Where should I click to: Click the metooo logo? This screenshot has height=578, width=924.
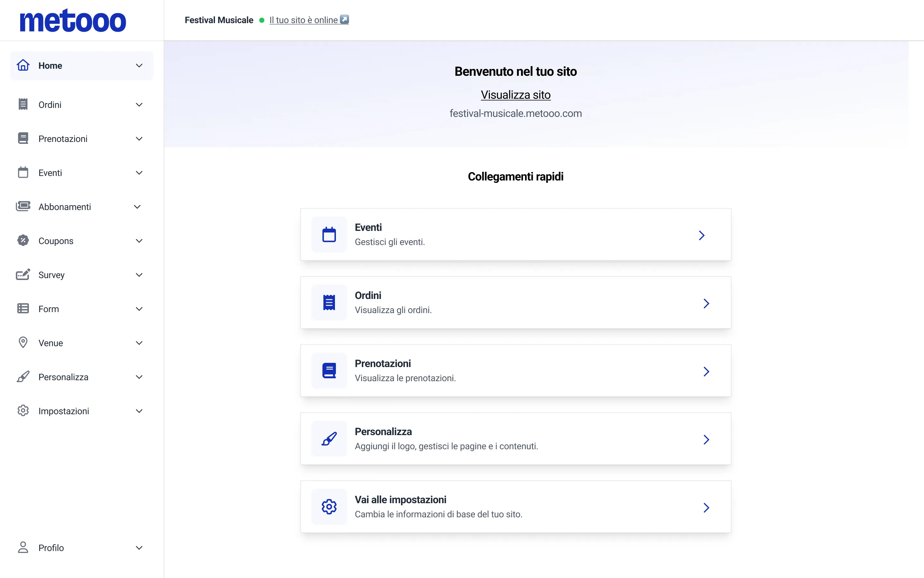(x=73, y=21)
